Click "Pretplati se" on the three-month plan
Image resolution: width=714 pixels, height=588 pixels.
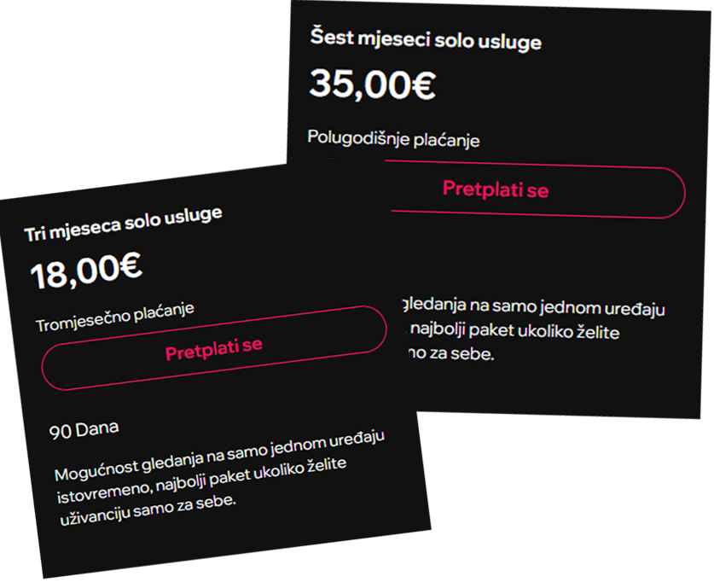213,346
